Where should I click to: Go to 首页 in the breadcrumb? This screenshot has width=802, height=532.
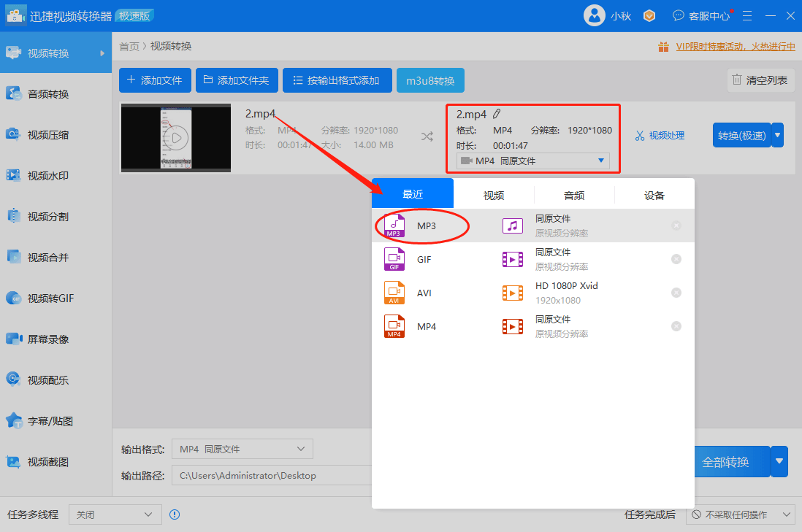pos(129,47)
